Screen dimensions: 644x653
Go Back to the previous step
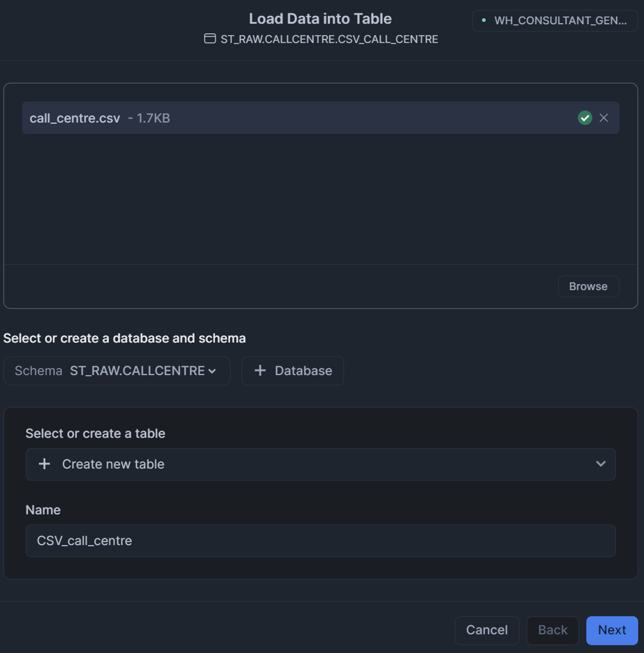pos(552,630)
